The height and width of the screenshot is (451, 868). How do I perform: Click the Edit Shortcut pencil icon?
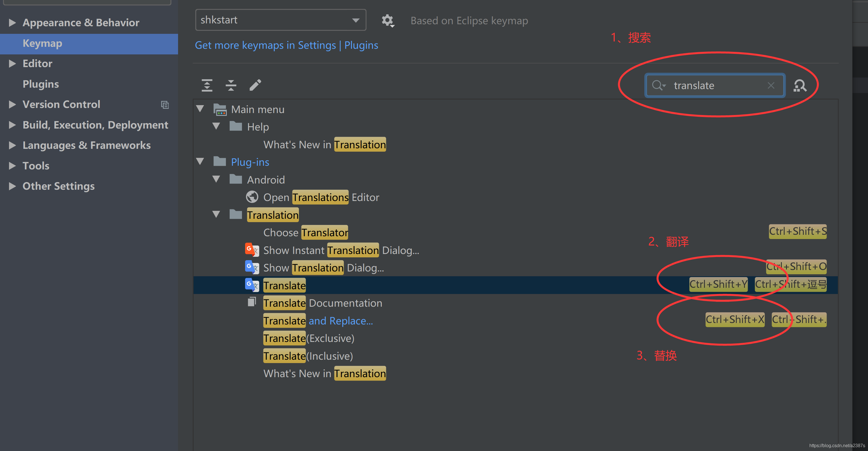(x=255, y=85)
